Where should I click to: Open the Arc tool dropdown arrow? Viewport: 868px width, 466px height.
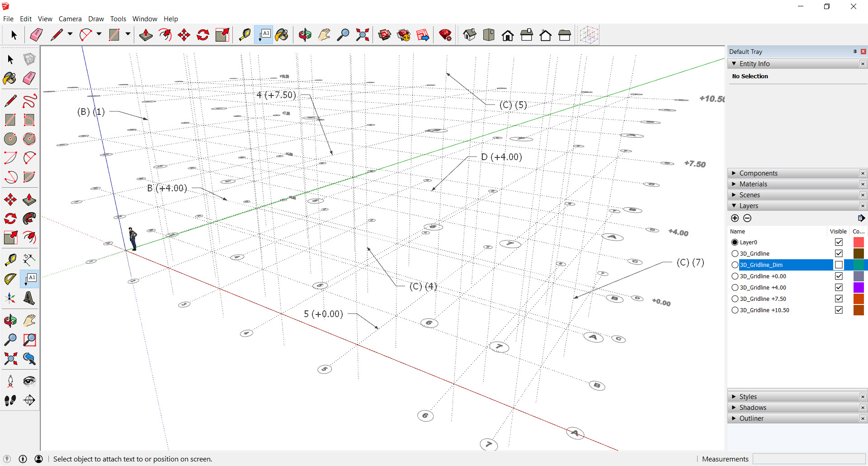[x=99, y=34]
